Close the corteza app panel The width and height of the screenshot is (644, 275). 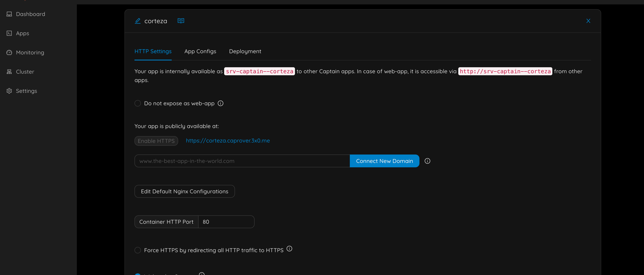click(588, 21)
